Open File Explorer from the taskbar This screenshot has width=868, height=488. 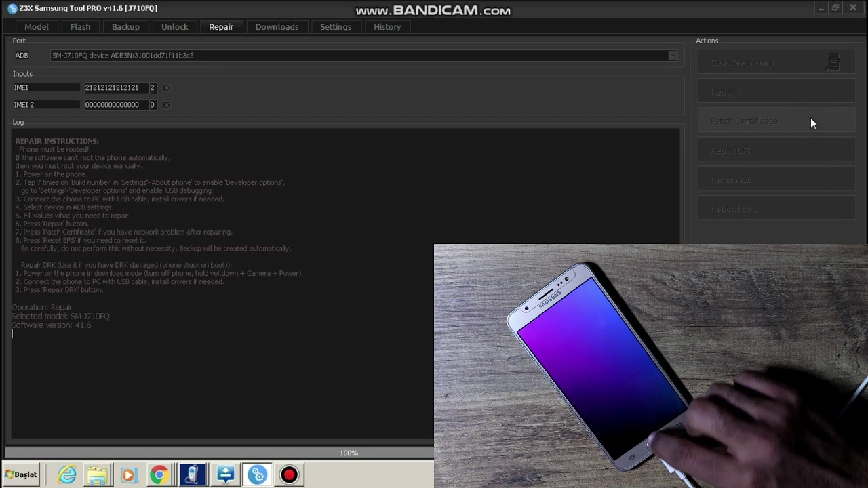[x=98, y=475]
